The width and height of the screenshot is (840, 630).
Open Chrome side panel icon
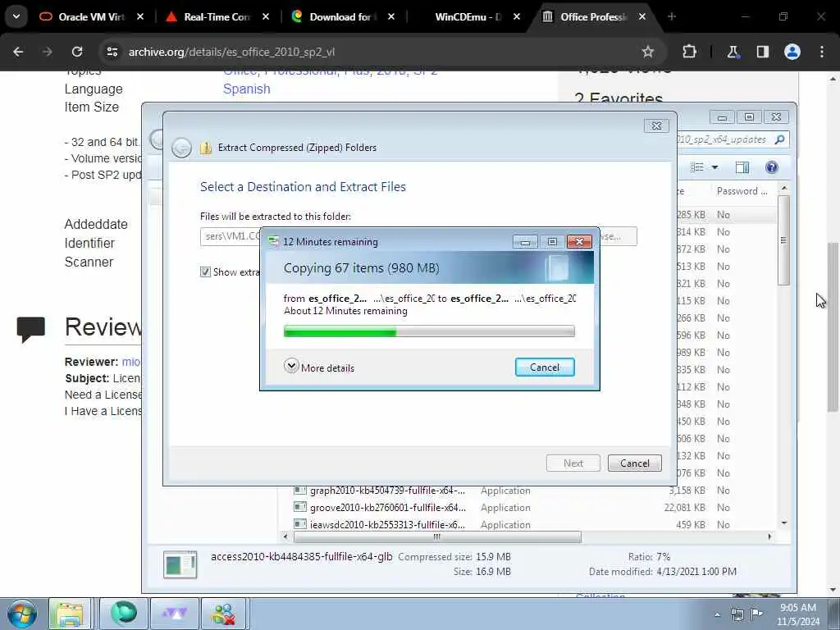tap(762, 52)
